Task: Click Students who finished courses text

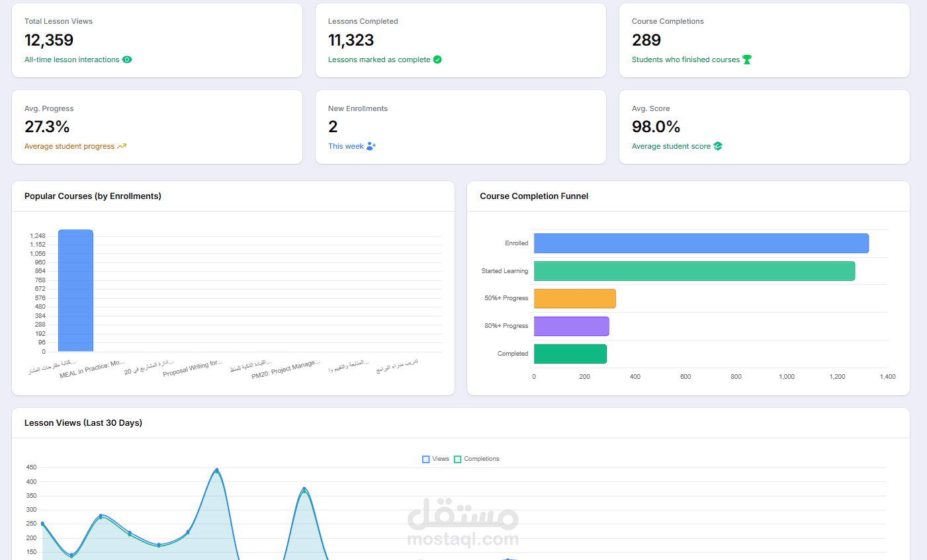Action: click(685, 60)
